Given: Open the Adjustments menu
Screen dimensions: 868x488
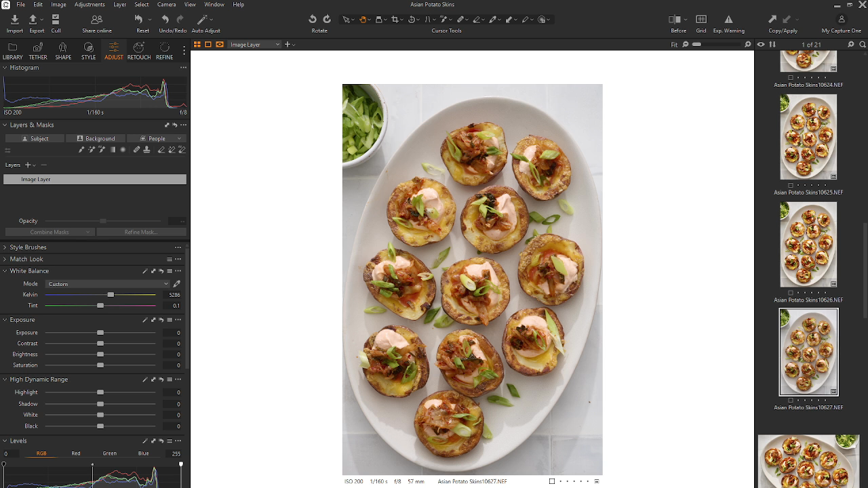Looking at the screenshot, I should 90,5.
